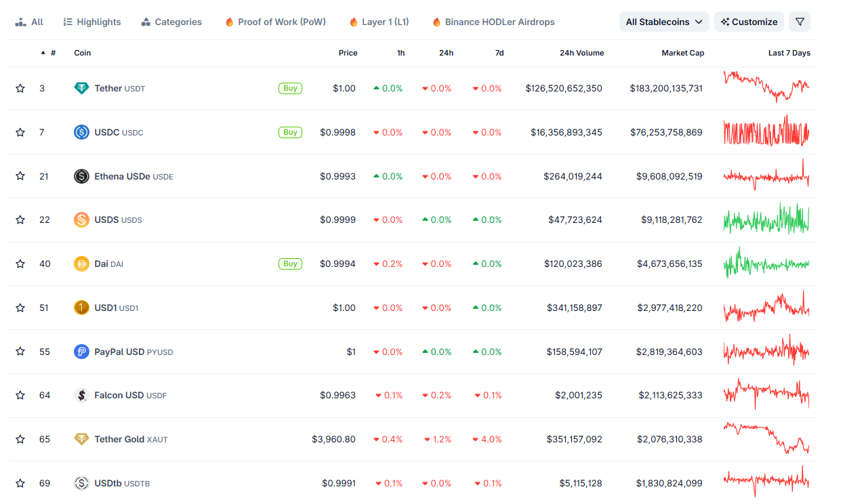Click the Falcon USD coin logo

(x=81, y=395)
